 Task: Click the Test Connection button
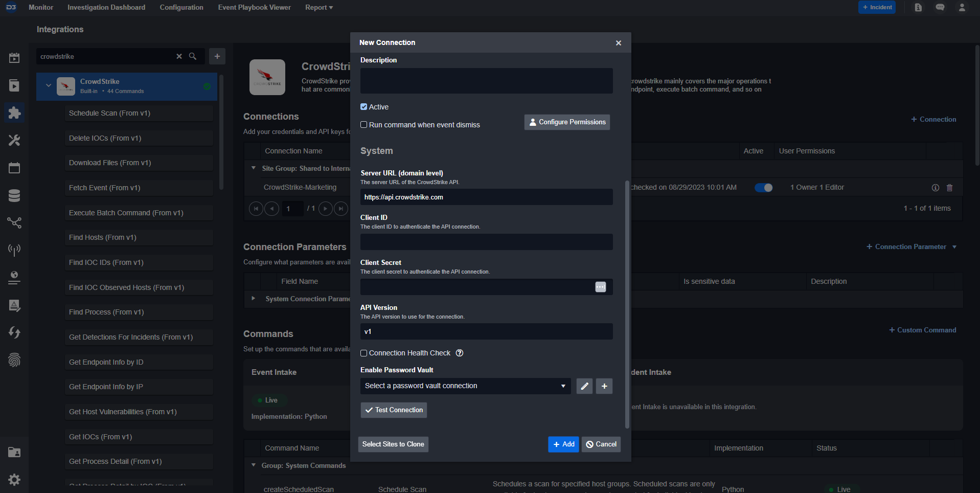394,410
